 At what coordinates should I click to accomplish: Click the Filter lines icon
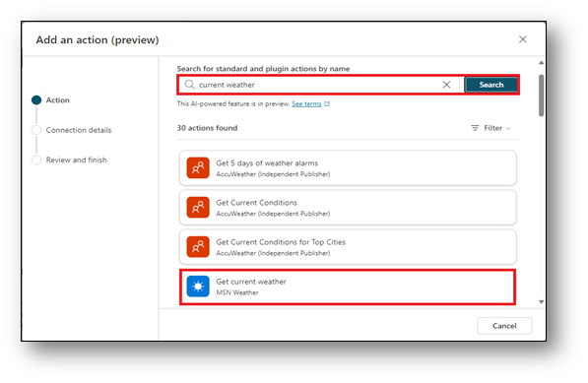pos(475,128)
